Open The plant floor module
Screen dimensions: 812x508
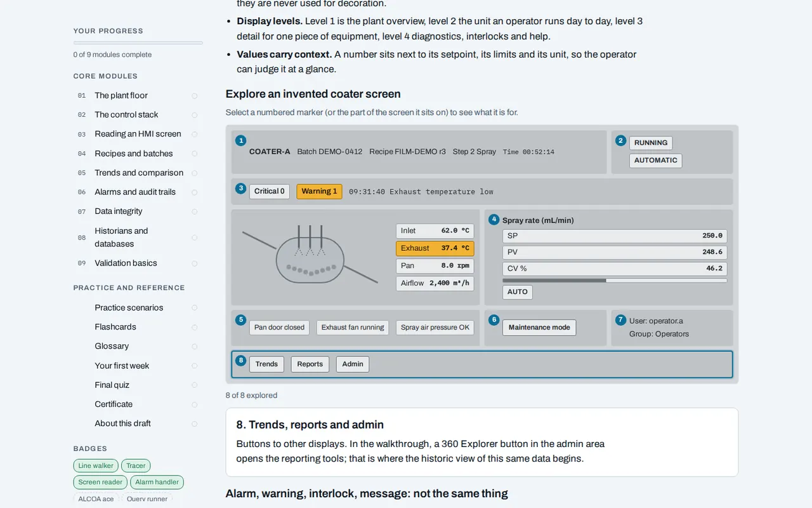[138, 96]
